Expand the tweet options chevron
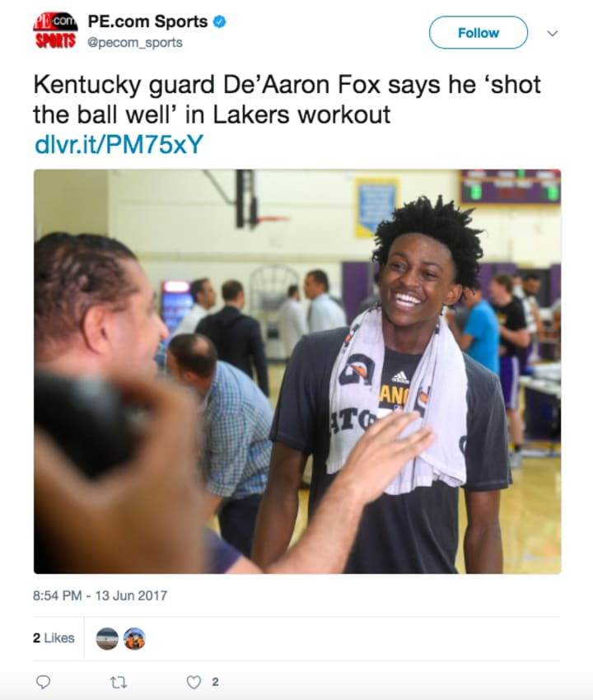Image resolution: width=593 pixels, height=700 pixels. pos(553,34)
